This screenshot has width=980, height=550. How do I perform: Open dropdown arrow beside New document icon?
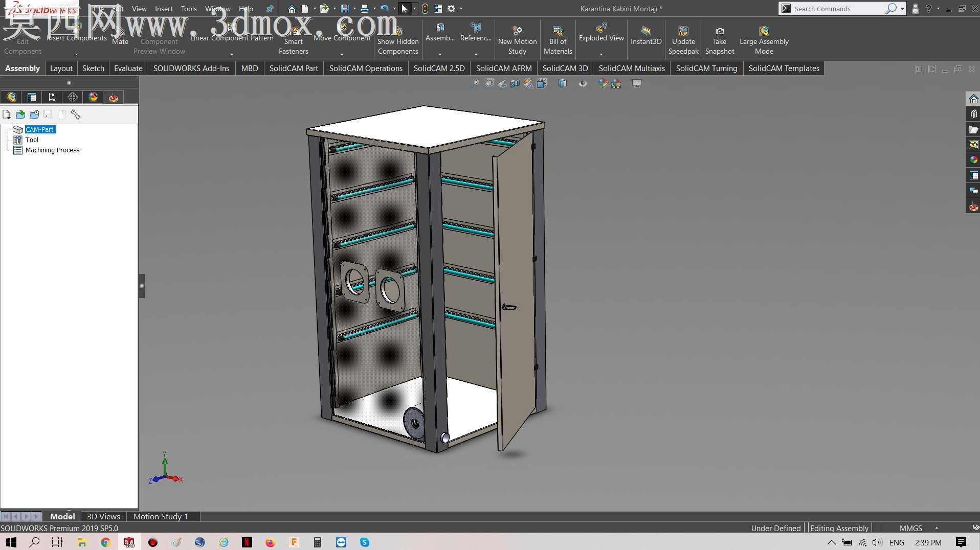tap(314, 9)
